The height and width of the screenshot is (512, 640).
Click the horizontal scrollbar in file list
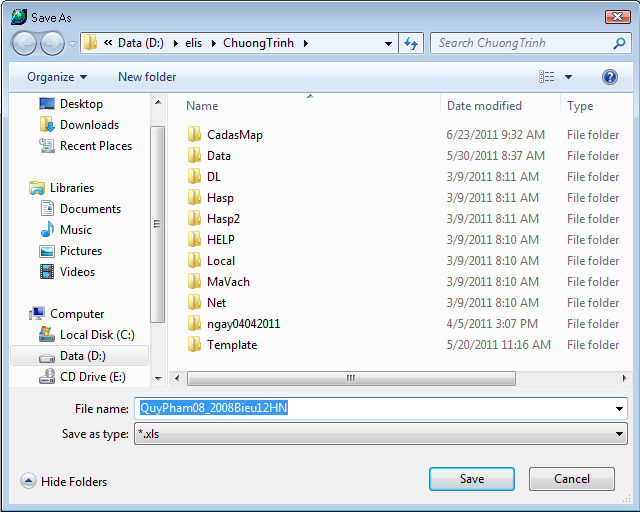[350, 379]
